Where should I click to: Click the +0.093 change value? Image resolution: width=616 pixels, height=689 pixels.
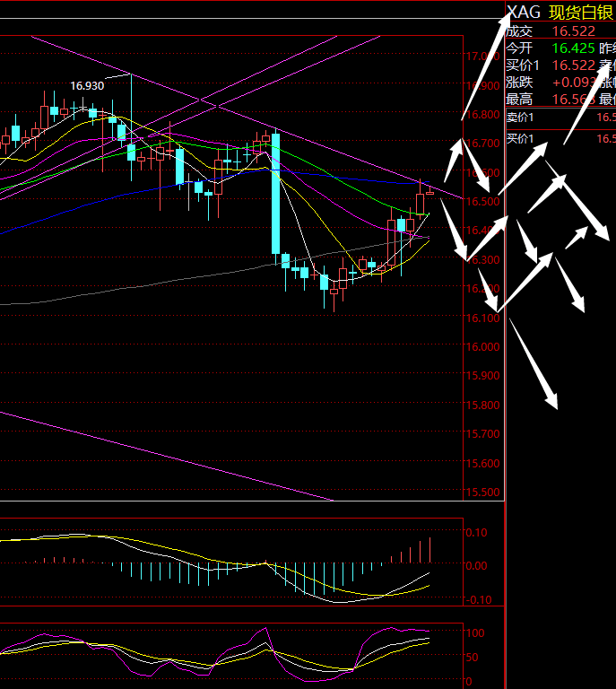574,83
